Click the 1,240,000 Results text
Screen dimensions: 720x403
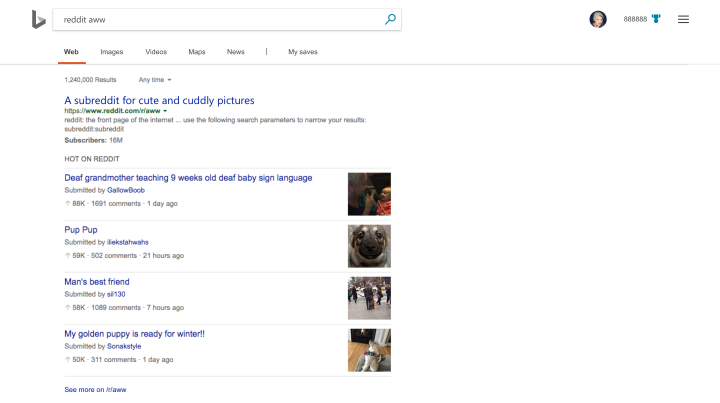coord(90,80)
